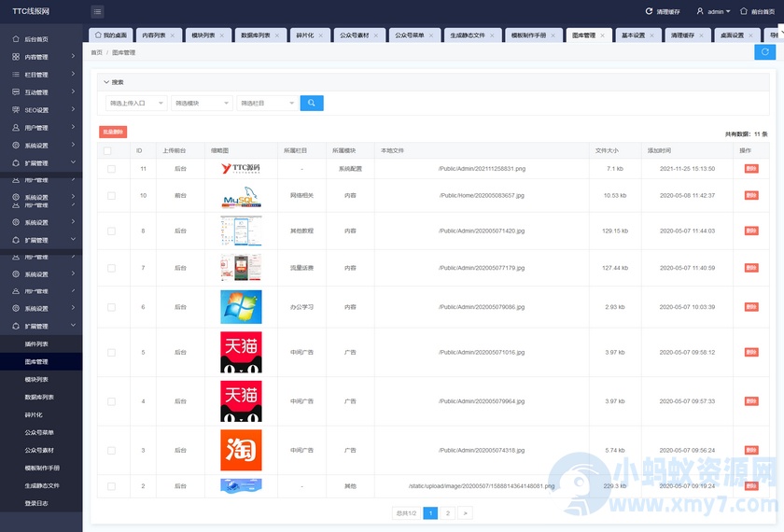Screen dimensions: 784x532
Task: Click the 后台首页 sidebar home icon
Action: (16, 39)
